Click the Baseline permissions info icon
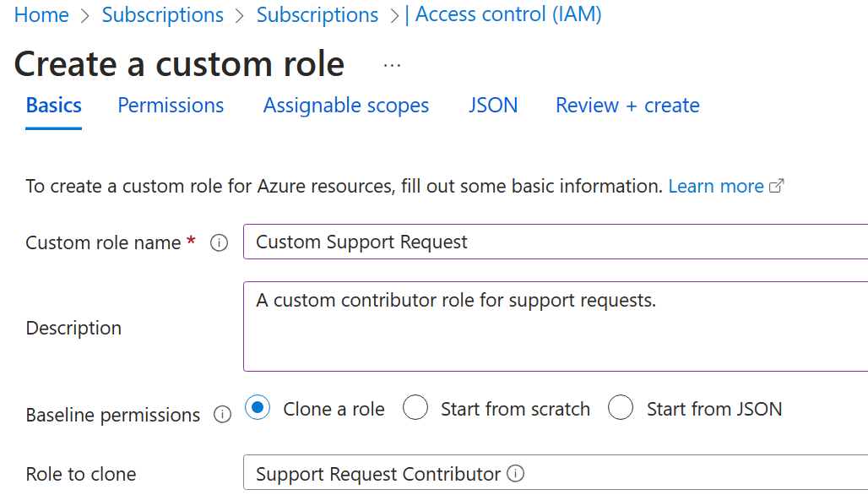 [x=222, y=415]
